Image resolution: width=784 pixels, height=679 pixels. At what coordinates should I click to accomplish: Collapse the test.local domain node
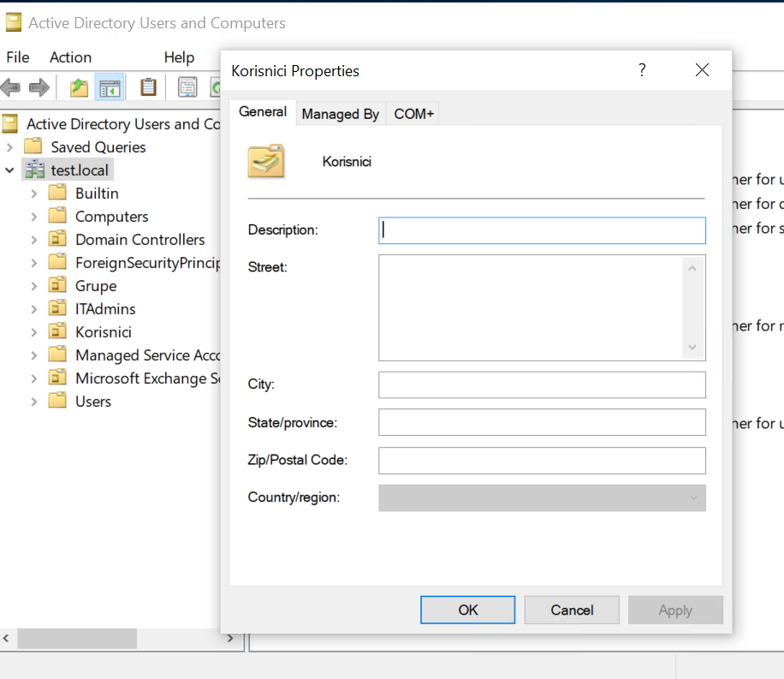(9, 170)
